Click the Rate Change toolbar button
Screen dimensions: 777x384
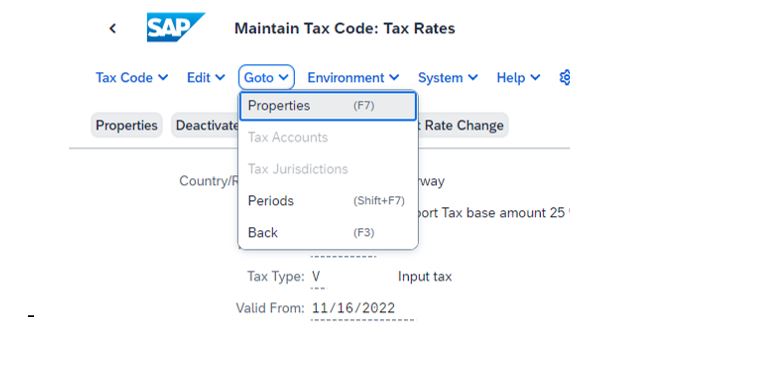[463, 125]
